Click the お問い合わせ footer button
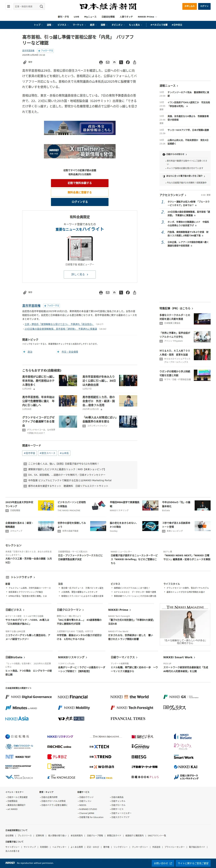The image size is (216, 868). (x=163, y=863)
